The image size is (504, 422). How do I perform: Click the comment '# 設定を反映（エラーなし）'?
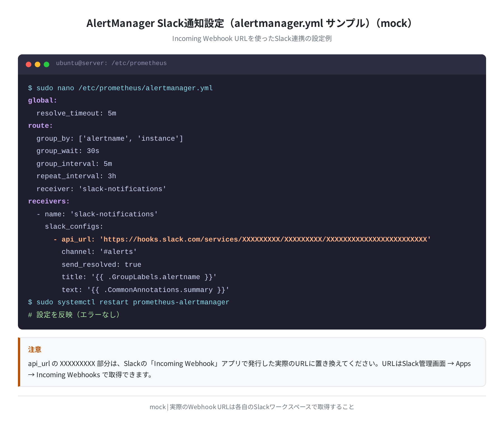[74, 315]
